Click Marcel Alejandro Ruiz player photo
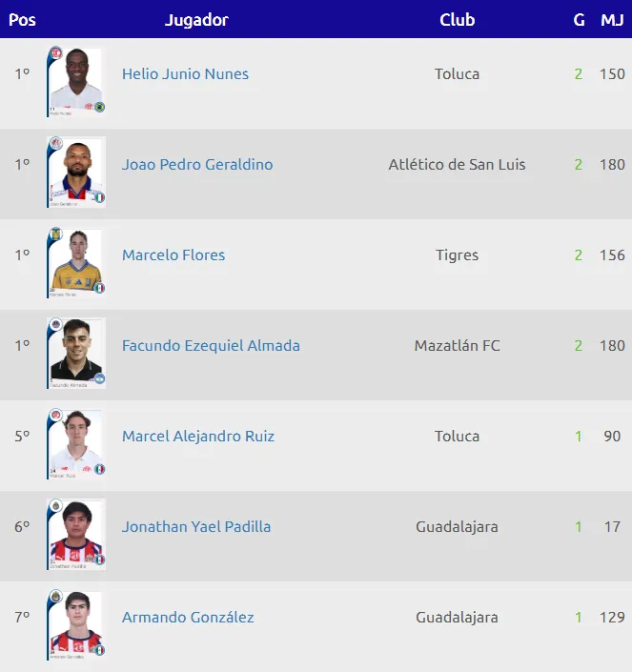 75,443
